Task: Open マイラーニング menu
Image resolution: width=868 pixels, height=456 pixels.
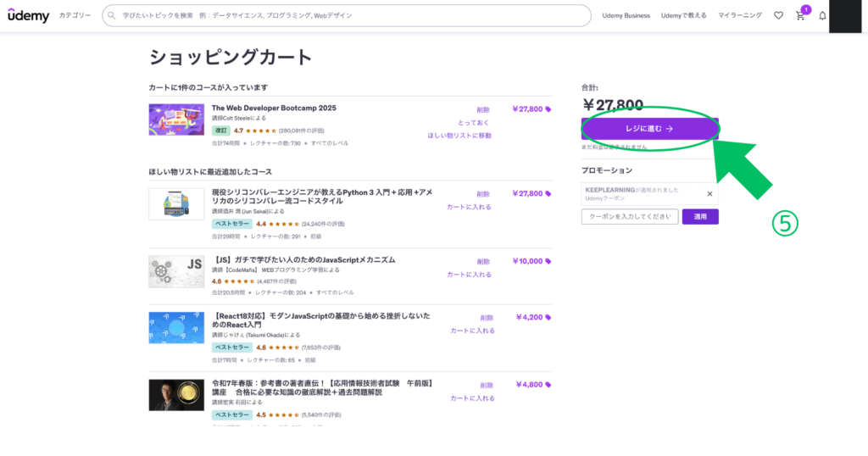Action: (740, 15)
